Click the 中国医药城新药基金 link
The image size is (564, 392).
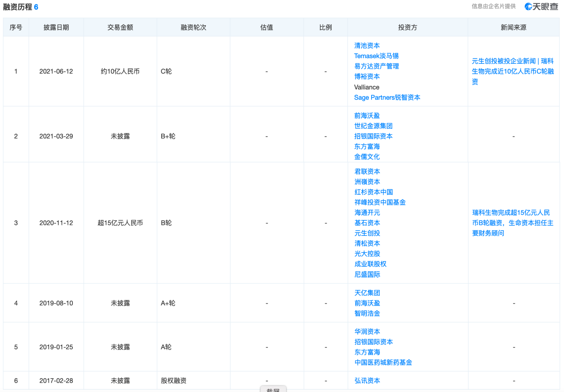point(383,362)
